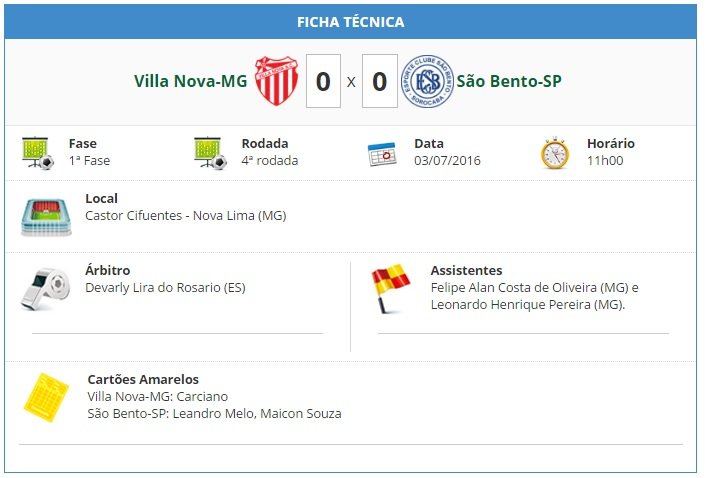Click the stopwatch icon beside Horário

click(555, 153)
